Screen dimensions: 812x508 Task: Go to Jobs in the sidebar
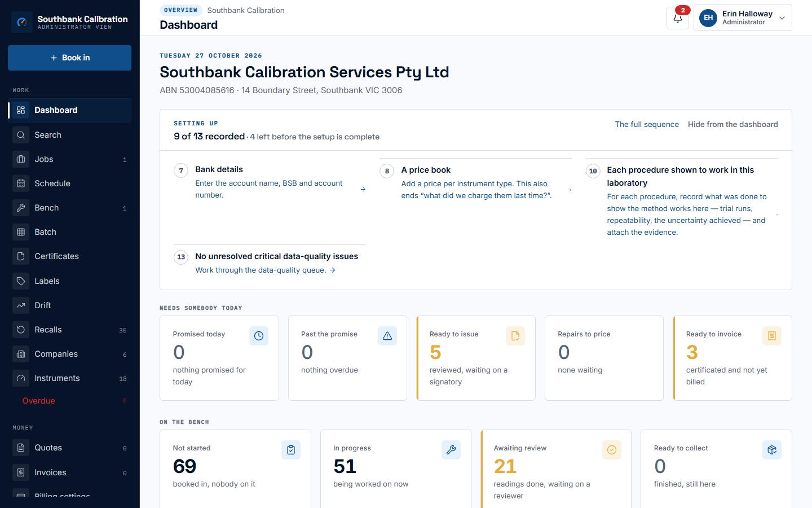coord(69,159)
